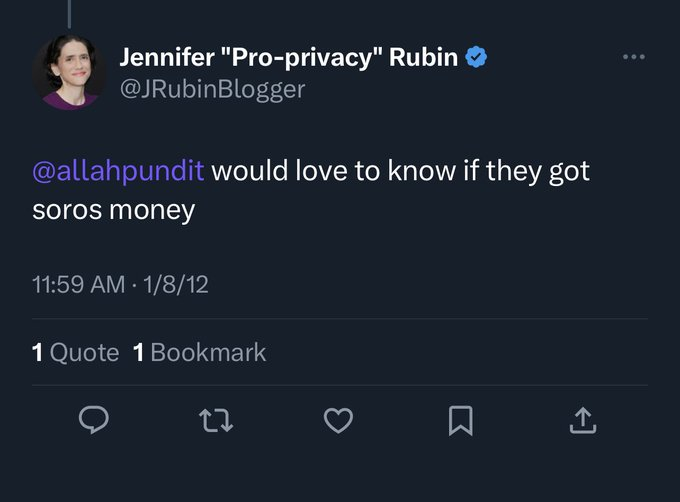
Task: Click the tweet text "would love to know"
Action: click(334, 170)
